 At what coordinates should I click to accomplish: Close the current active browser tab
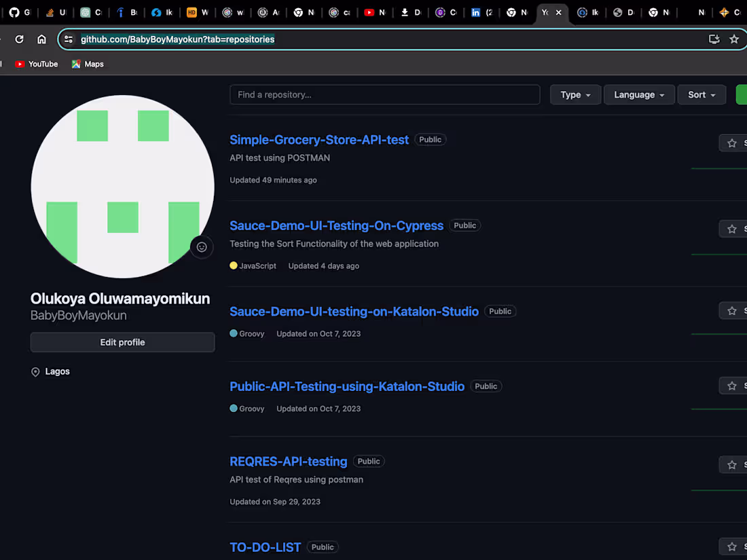[x=558, y=12]
